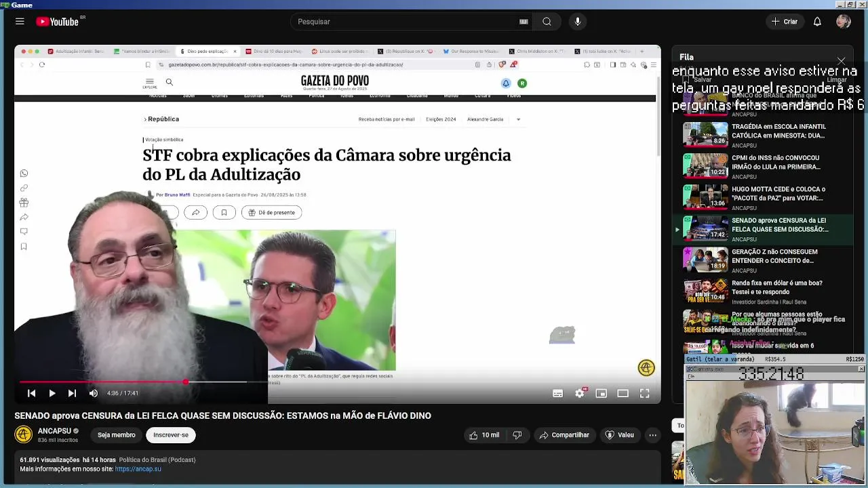Like the video with 10 mil
Viewport: 868px width, 488px height.
click(x=484, y=435)
